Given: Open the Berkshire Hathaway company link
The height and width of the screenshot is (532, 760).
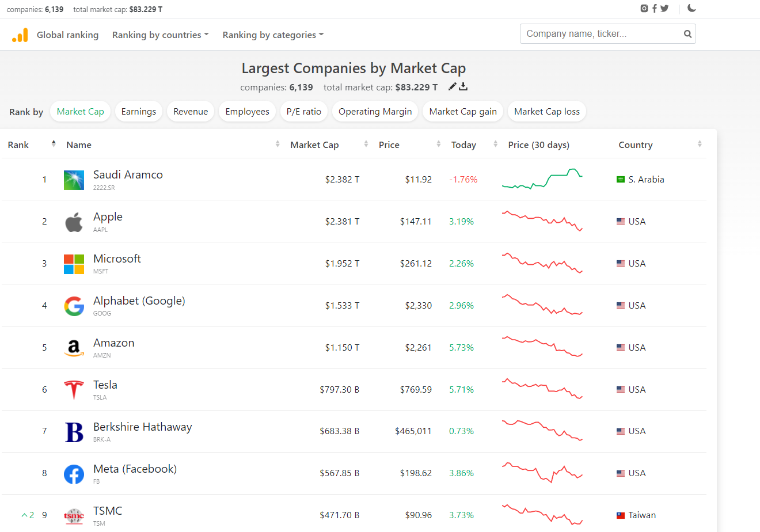Looking at the screenshot, I should tap(143, 427).
